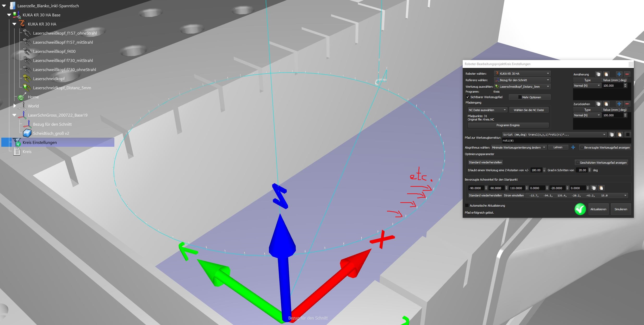
Task: Select the Bevorzugte Werkzeugpfad anzeigen radio option
Action: [582, 148]
